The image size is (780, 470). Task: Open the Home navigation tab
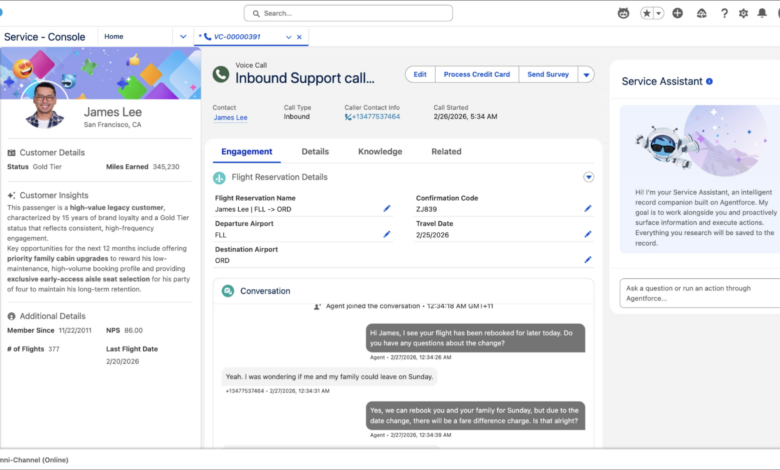pos(114,36)
